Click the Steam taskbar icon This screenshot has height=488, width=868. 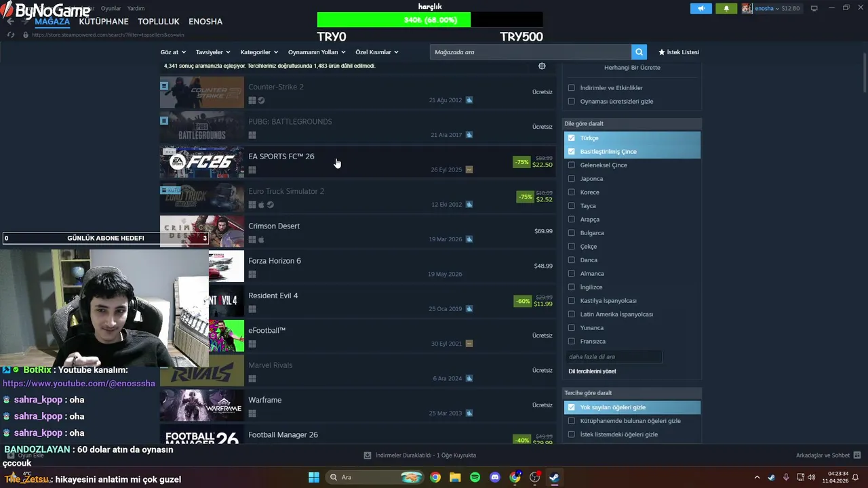(x=554, y=477)
